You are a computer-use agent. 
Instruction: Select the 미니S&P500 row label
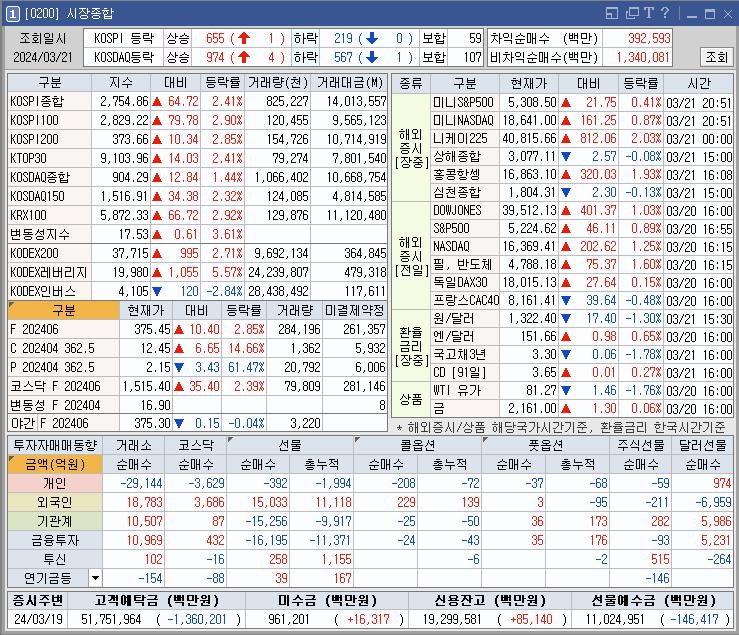click(x=463, y=102)
